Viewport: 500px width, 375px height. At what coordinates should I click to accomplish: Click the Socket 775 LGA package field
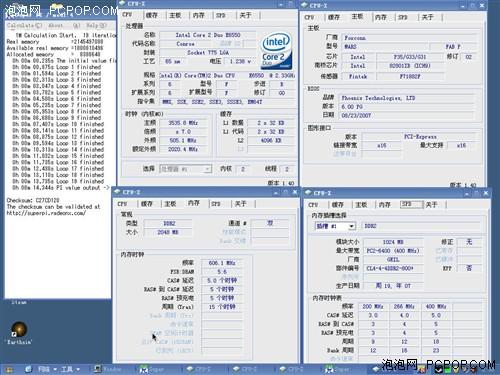[208, 53]
